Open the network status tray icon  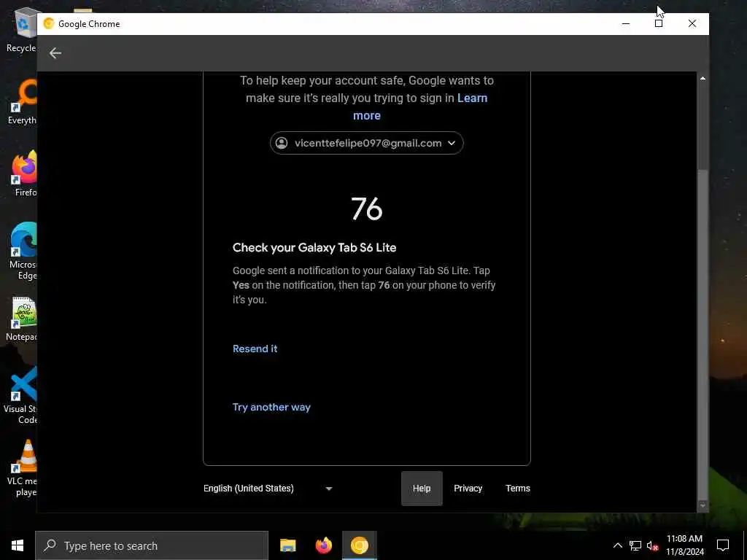635,545
